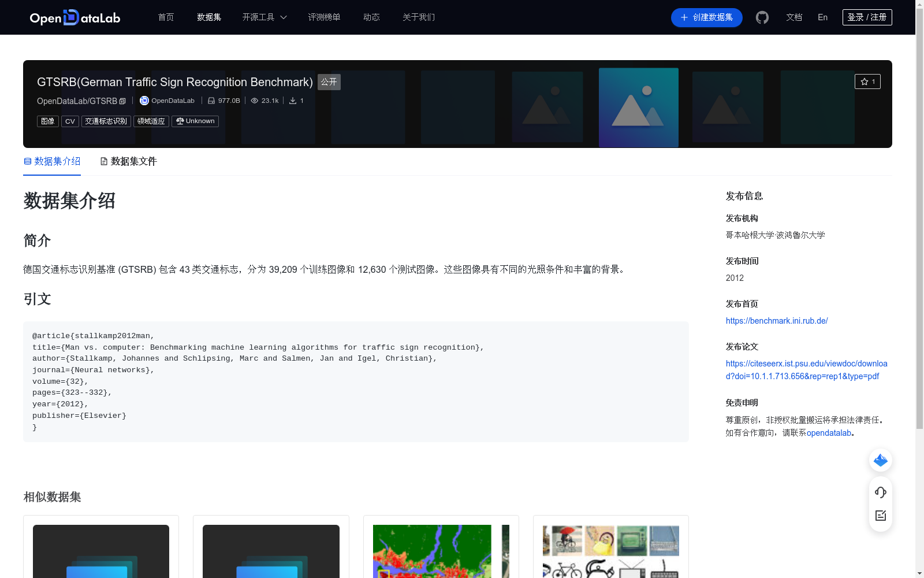
Task: Open the satellite map similar dataset thumbnail
Action: pos(441,551)
